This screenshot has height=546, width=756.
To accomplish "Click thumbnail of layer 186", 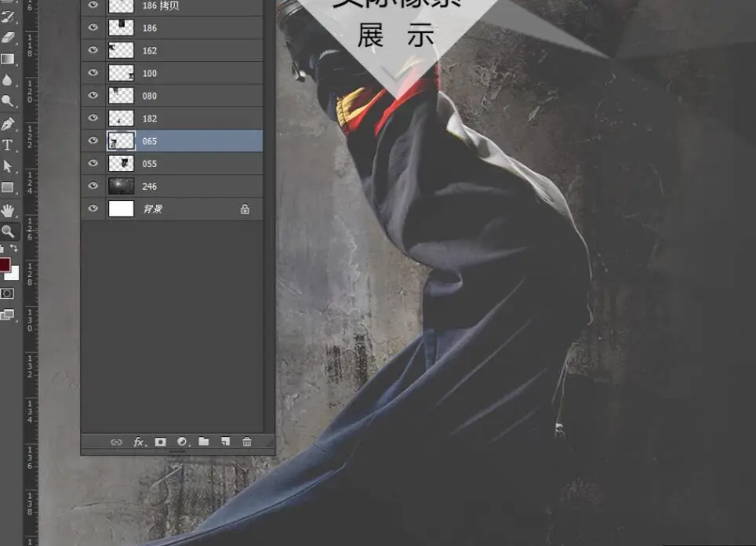I will [x=121, y=27].
